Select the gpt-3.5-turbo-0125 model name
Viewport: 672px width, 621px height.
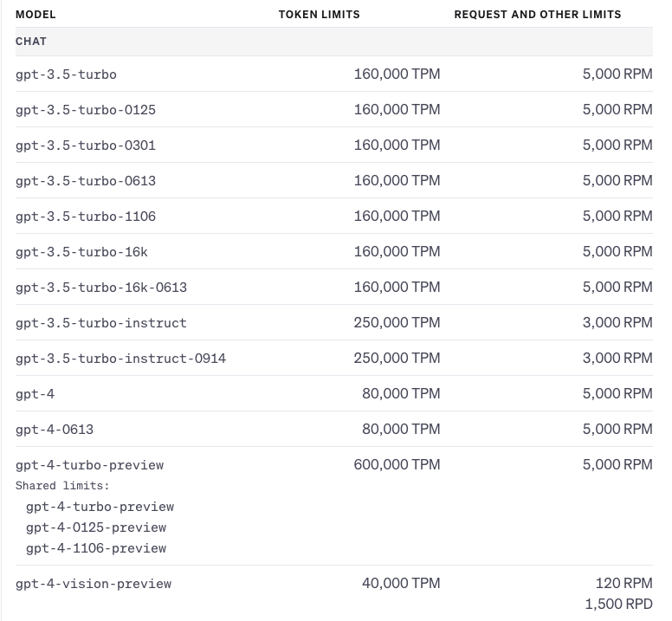point(86,110)
